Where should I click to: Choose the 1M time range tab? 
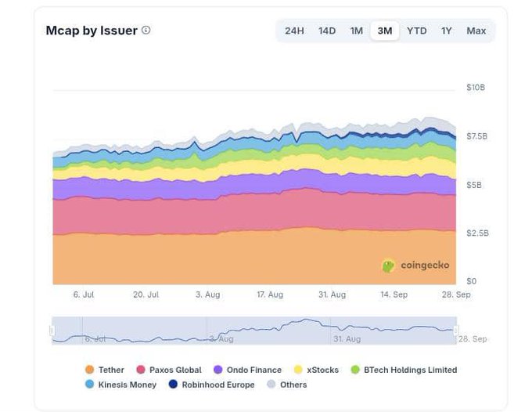(x=356, y=31)
